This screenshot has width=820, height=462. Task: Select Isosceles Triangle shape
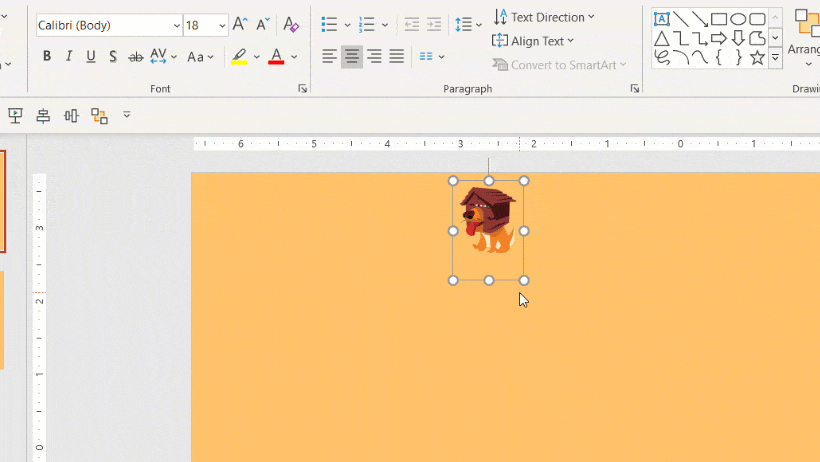(x=662, y=38)
